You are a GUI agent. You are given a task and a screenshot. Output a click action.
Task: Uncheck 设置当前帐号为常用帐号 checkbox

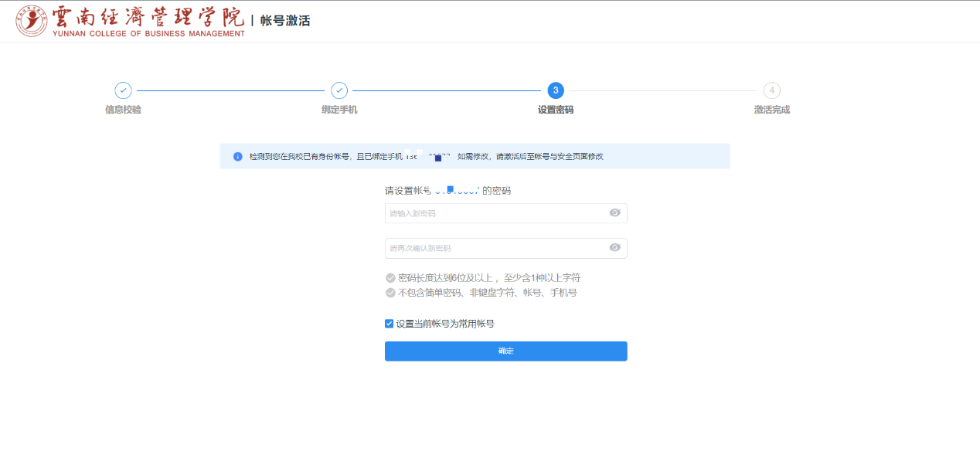(390, 324)
